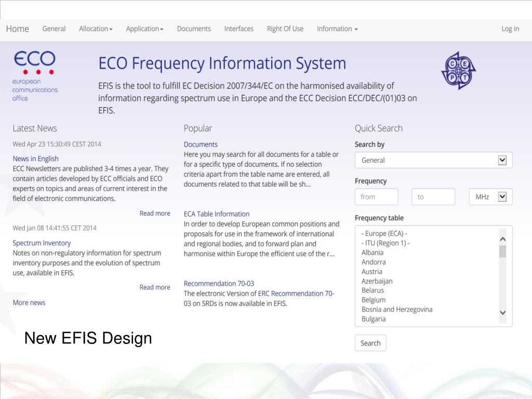
Task: Open the popular Documents link
Action: tap(201, 144)
